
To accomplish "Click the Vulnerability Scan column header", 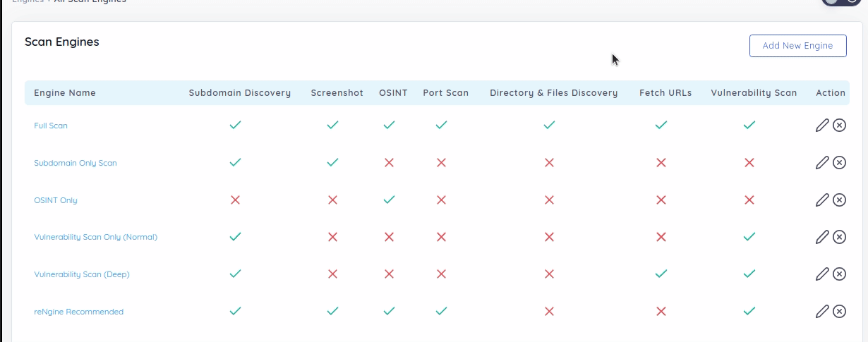I will (754, 93).
